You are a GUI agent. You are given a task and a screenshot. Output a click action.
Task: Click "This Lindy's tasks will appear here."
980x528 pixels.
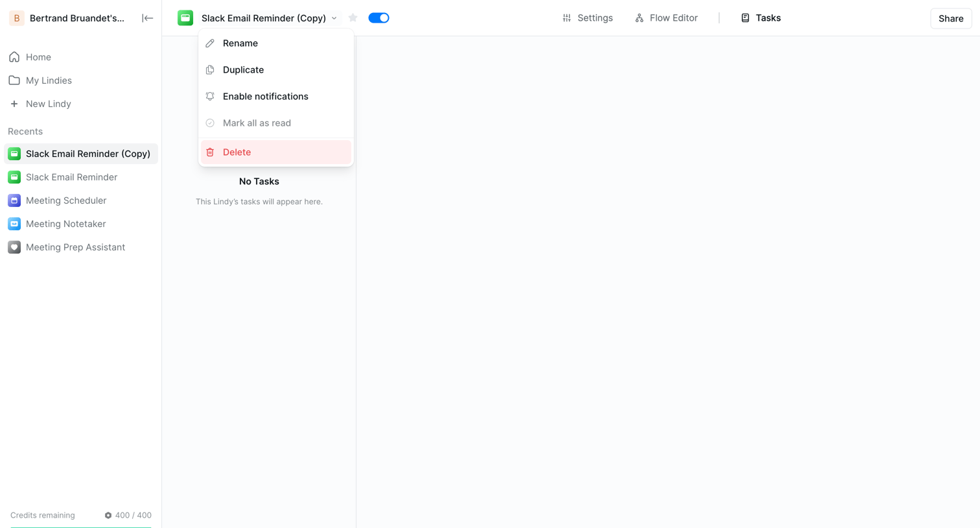(x=259, y=202)
